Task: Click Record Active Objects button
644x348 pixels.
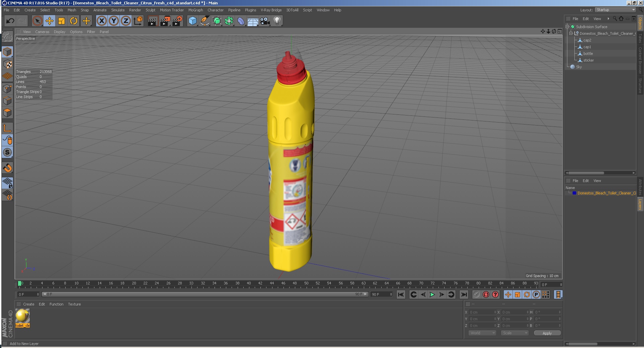Action: pyautogui.click(x=477, y=294)
